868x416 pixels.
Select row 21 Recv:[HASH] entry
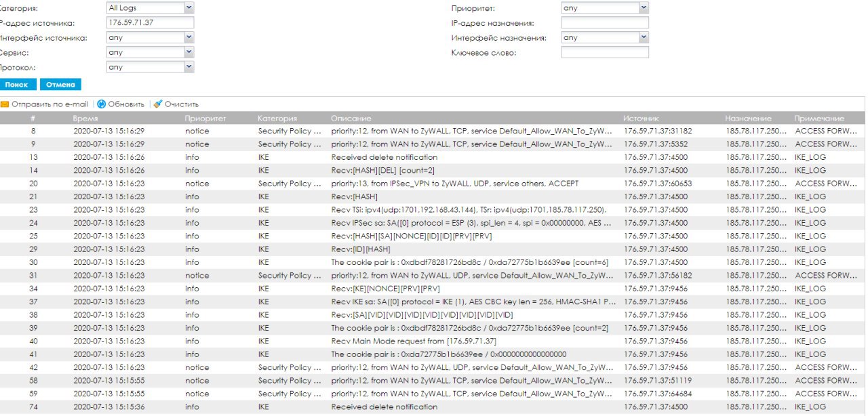coord(433,196)
